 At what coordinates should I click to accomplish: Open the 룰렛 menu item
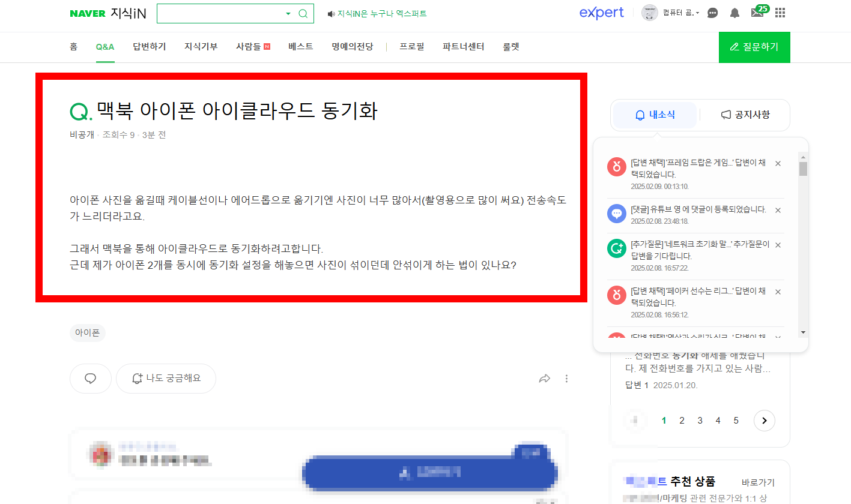[511, 46]
